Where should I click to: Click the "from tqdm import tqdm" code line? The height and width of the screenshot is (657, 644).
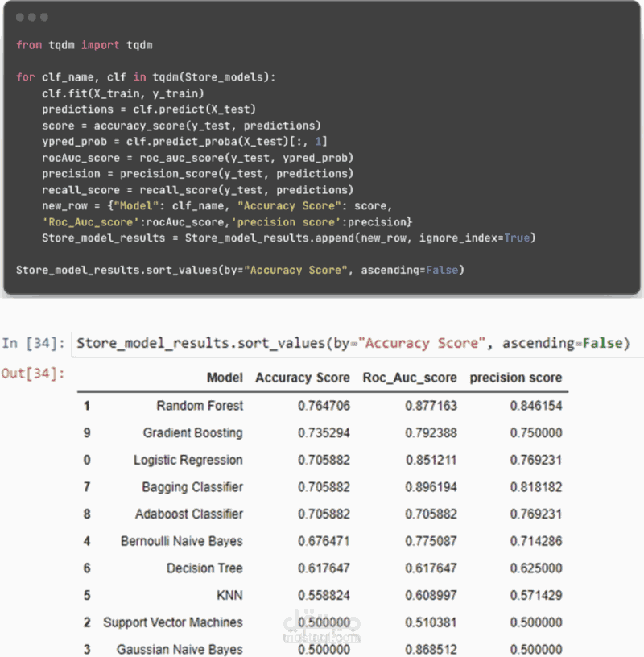tap(85, 45)
